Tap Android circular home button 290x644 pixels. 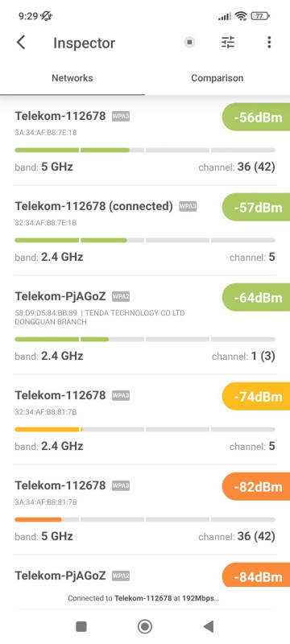144,626
